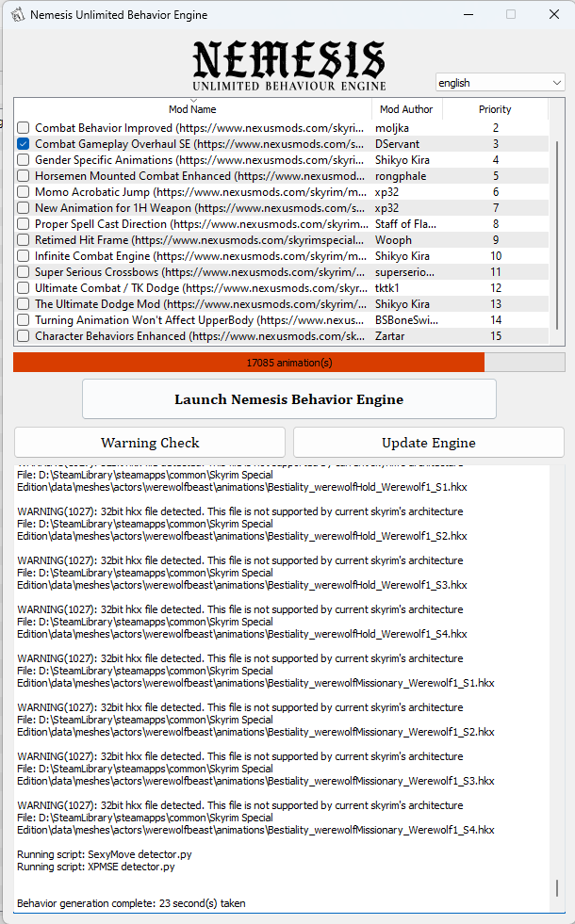Enable Gender Specific Animations checkbox
This screenshot has height=924, width=575.
click(23, 160)
